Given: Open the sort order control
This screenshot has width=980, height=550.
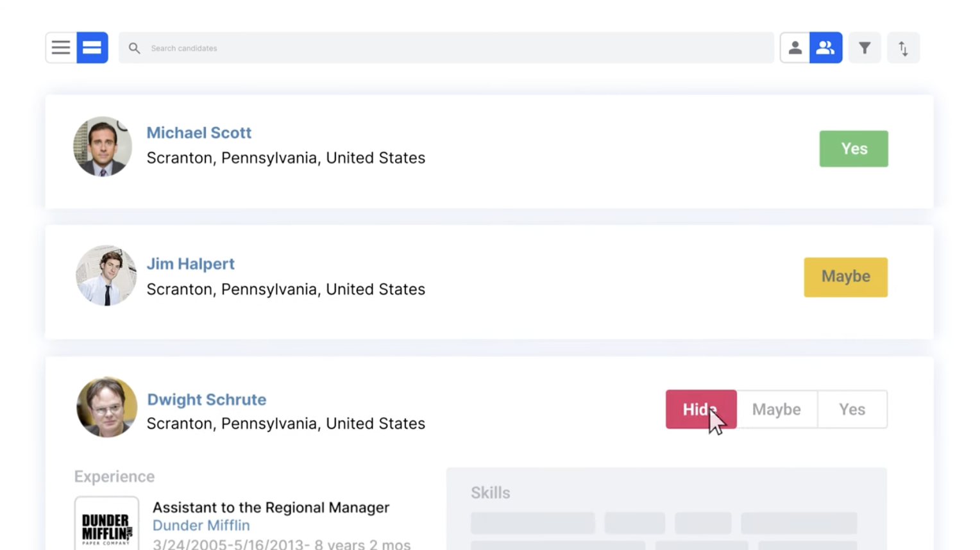Looking at the screenshot, I should coord(903,47).
